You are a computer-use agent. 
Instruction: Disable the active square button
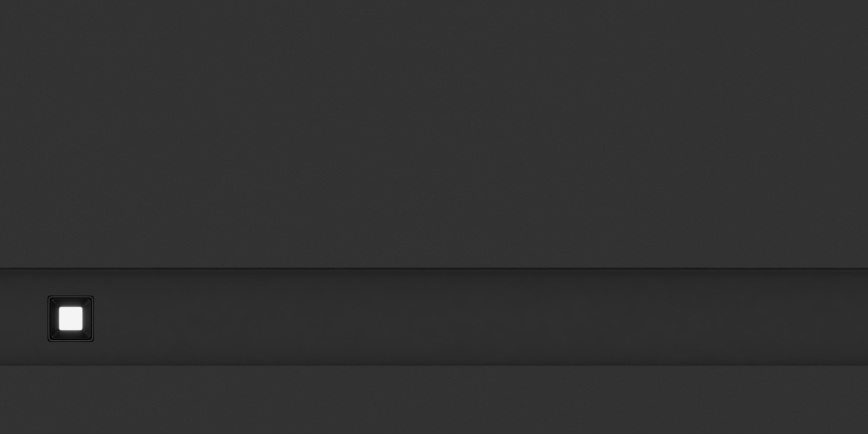[71, 318]
